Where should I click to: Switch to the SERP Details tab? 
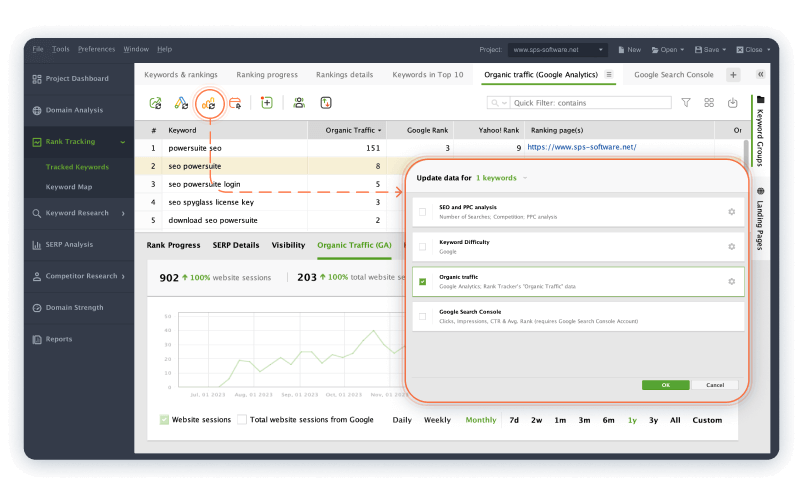click(236, 245)
